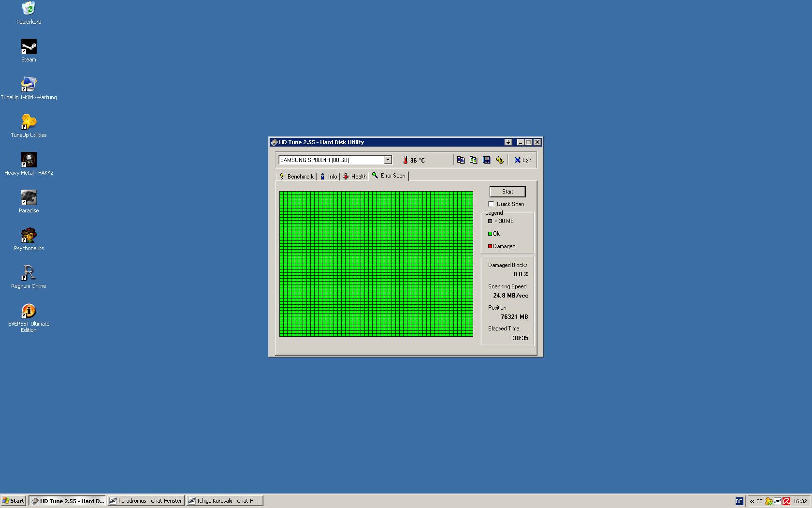Viewport: 812px width, 508px height.
Task: Click the green Ok legend swatch
Action: point(490,234)
